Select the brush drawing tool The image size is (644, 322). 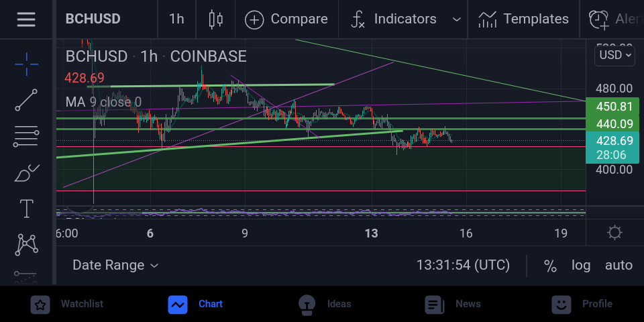point(26,173)
